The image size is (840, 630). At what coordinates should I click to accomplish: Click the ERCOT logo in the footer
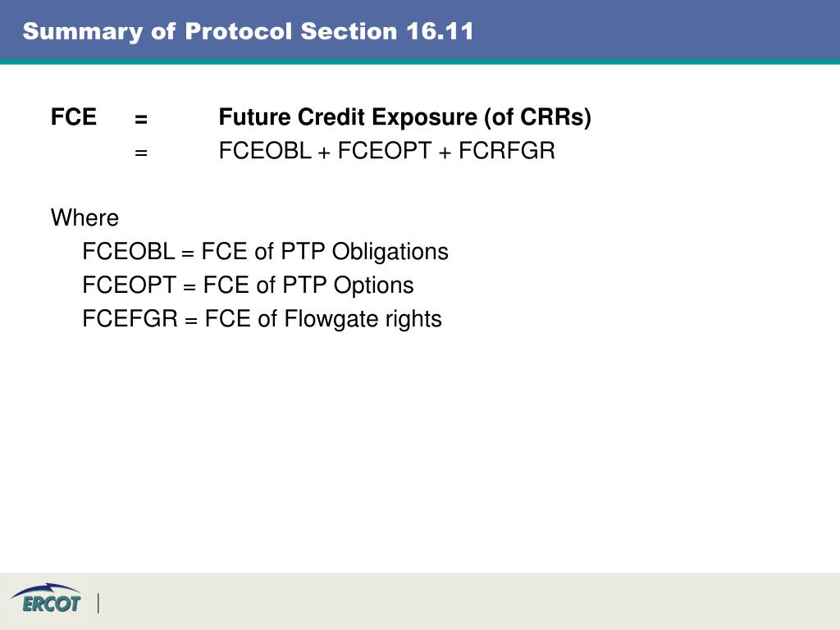[x=46, y=598]
